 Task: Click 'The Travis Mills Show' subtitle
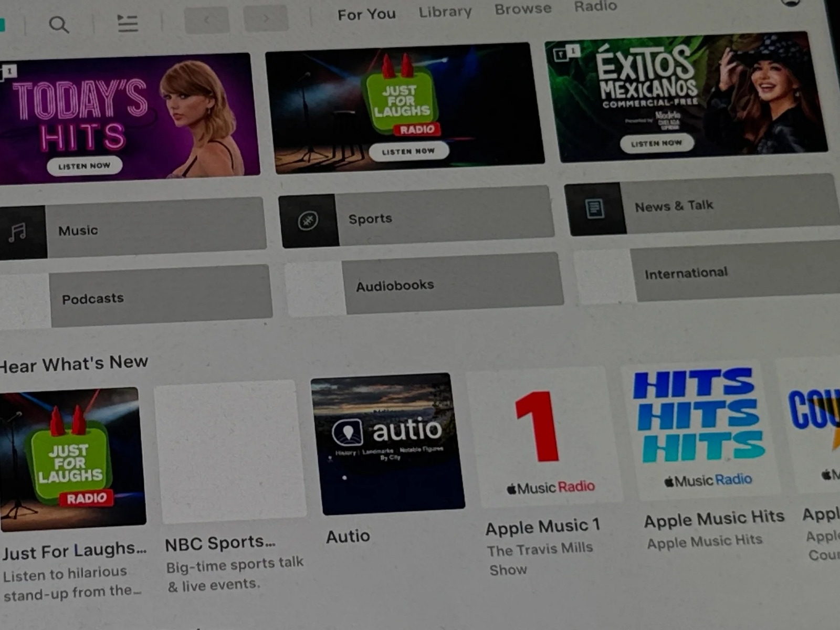540,560
